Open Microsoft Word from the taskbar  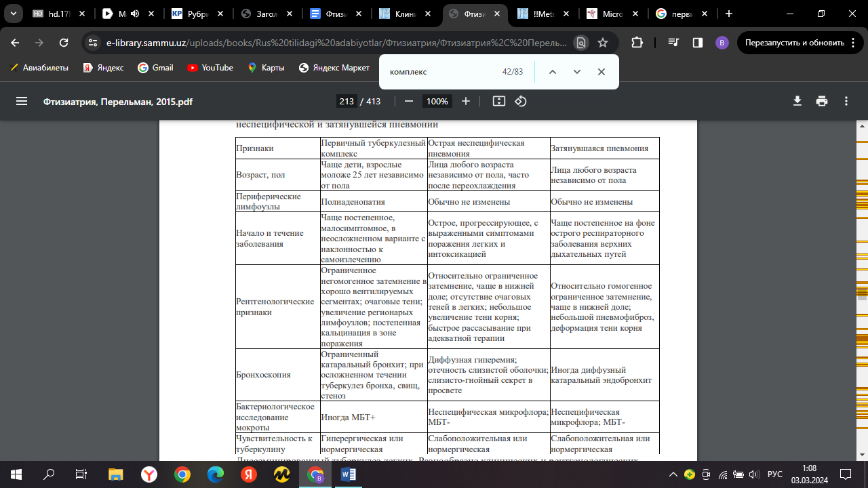coord(349,474)
